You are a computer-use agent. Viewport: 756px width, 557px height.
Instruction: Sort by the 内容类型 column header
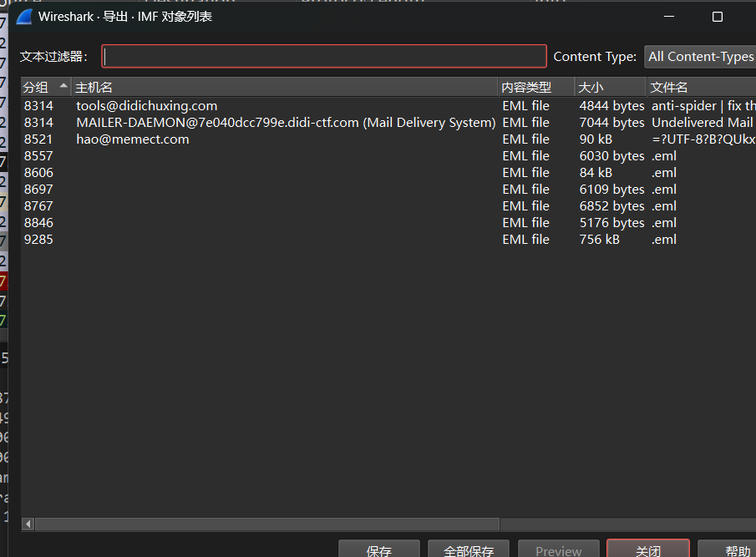pos(536,87)
